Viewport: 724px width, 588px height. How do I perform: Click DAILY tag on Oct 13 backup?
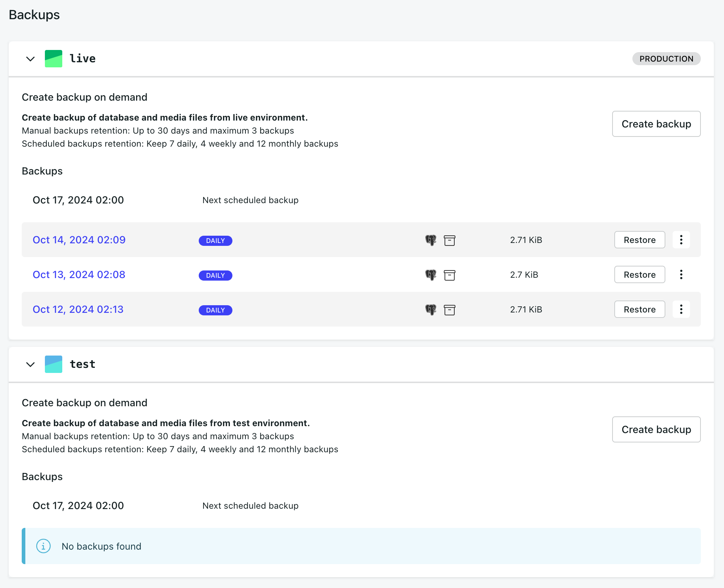215,276
